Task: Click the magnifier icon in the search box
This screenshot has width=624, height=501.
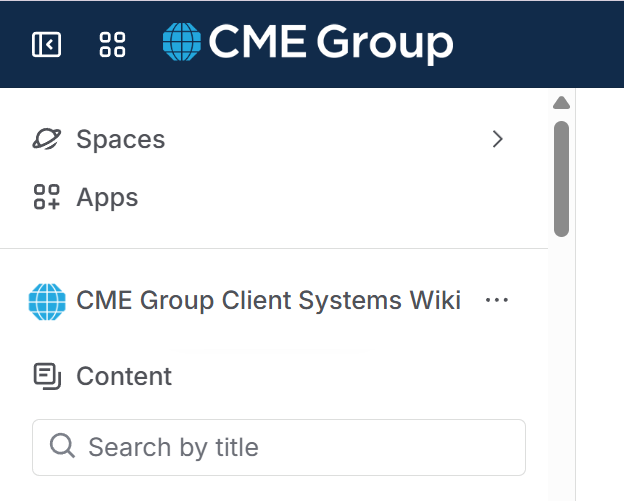Action: click(62, 446)
